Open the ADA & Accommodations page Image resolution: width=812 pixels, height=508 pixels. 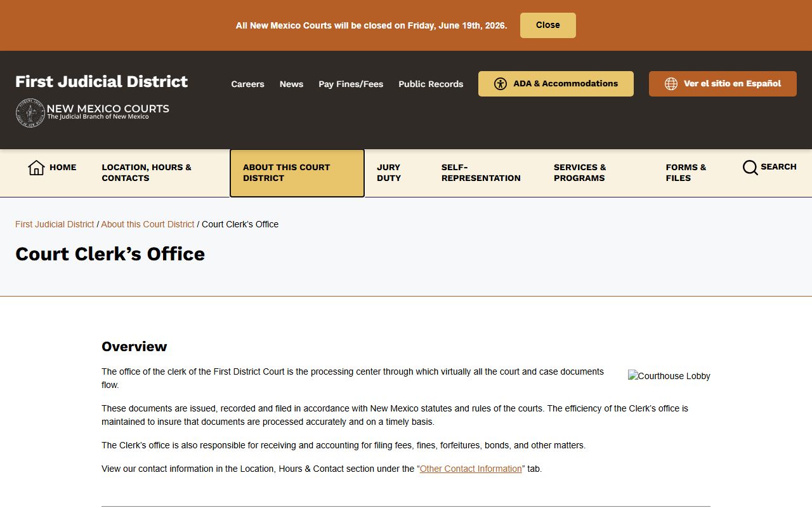pos(556,84)
